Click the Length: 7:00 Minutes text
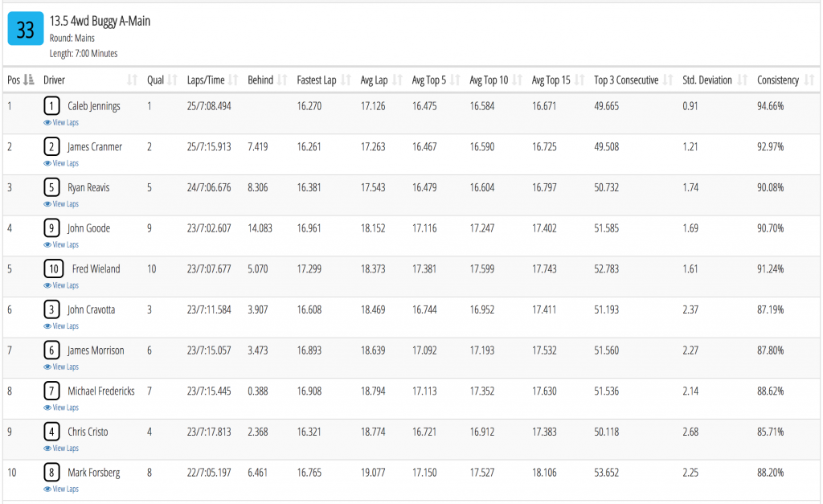This screenshot has width=823, height=504. tap(84, 54)
